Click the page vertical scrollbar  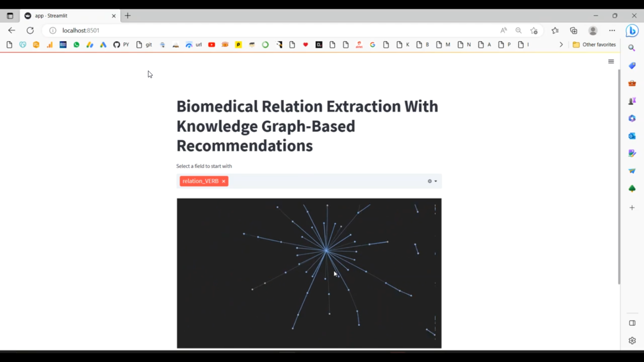(x=619, y=177)
